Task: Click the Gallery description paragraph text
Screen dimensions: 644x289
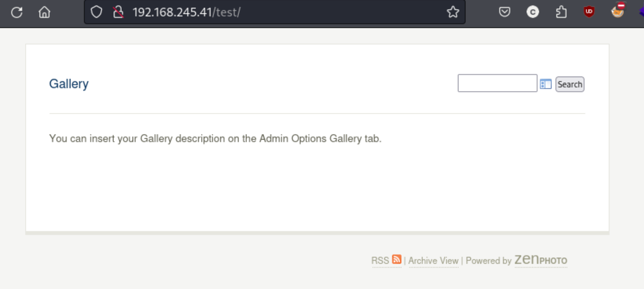Action: click(215, 139)
